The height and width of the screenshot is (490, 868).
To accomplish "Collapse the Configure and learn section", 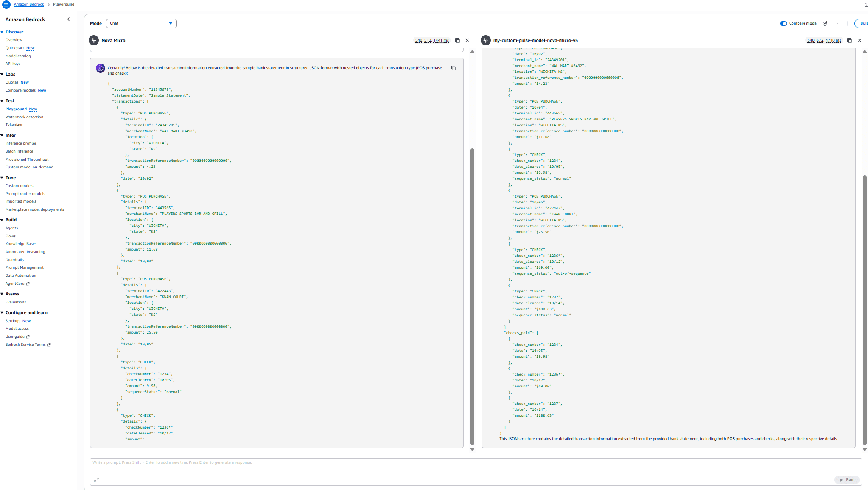I will point(2,313).
